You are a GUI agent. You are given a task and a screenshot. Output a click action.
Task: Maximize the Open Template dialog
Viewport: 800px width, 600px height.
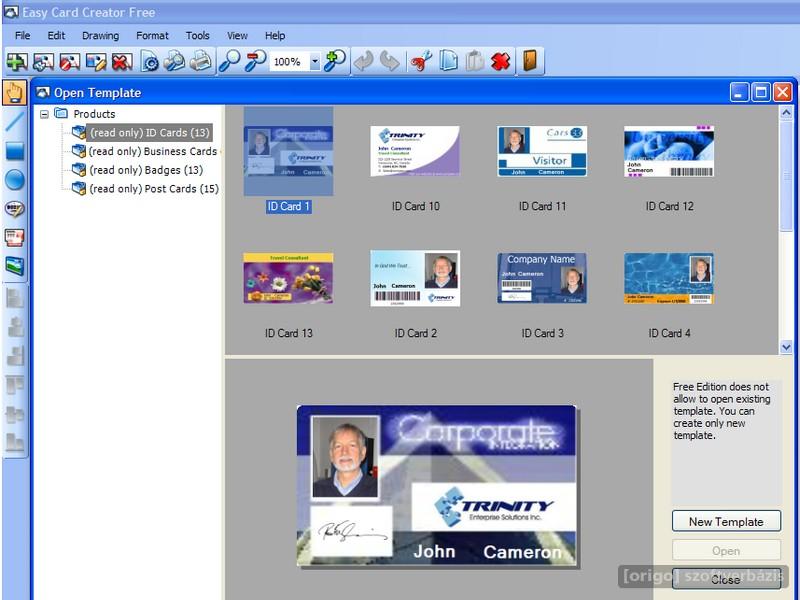pos(761,92)
